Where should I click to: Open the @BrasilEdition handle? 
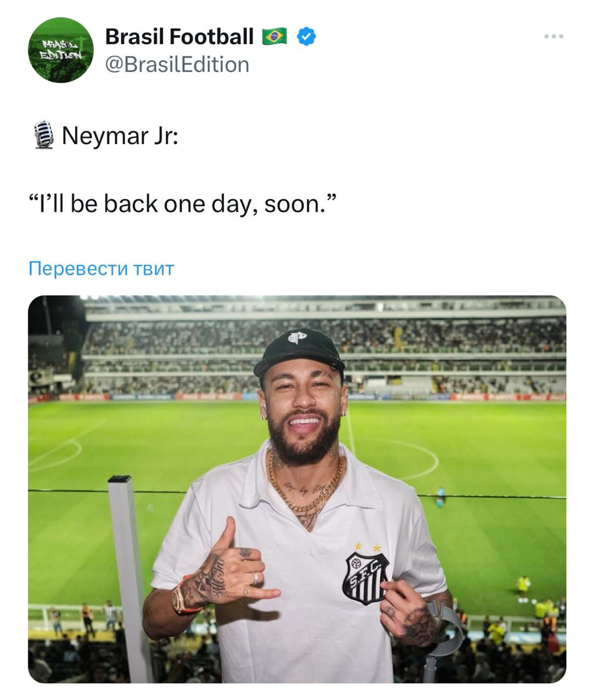click(x=177, y=65)
